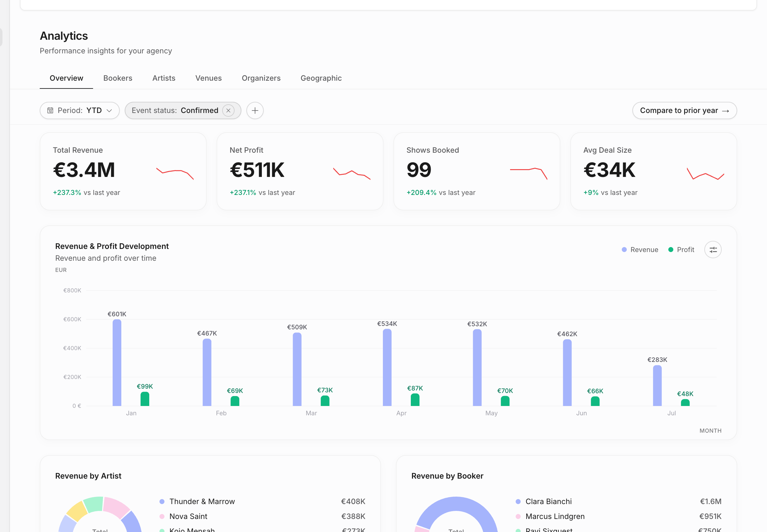The image size is (767, 532).
Task: Click the July revenue bar €283K
Action: [657, 386]
